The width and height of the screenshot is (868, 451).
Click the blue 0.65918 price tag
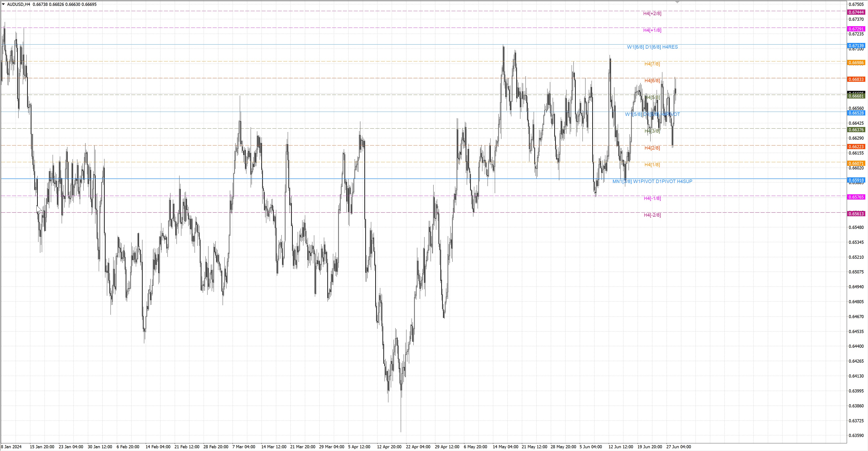pos(856,180)
